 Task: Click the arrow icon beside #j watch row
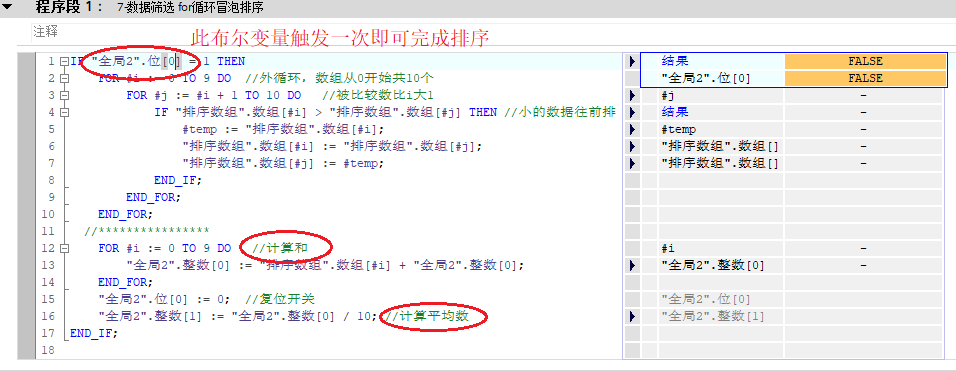[632, 96]
